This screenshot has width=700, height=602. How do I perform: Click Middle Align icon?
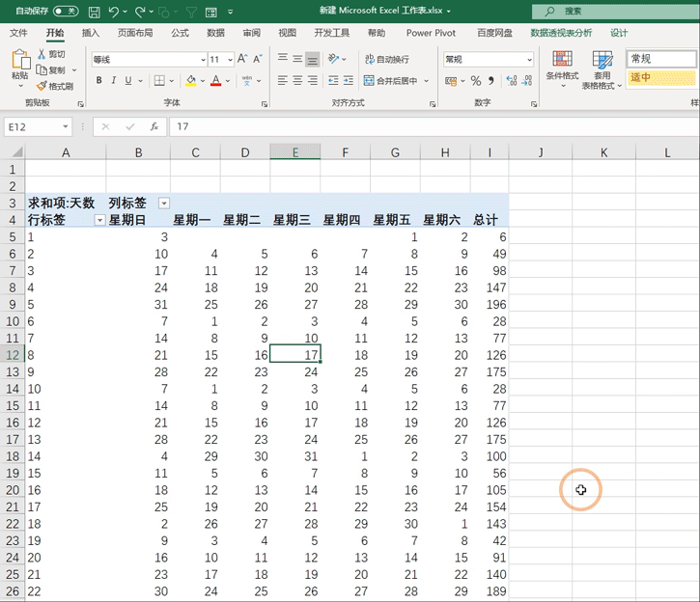297,59
